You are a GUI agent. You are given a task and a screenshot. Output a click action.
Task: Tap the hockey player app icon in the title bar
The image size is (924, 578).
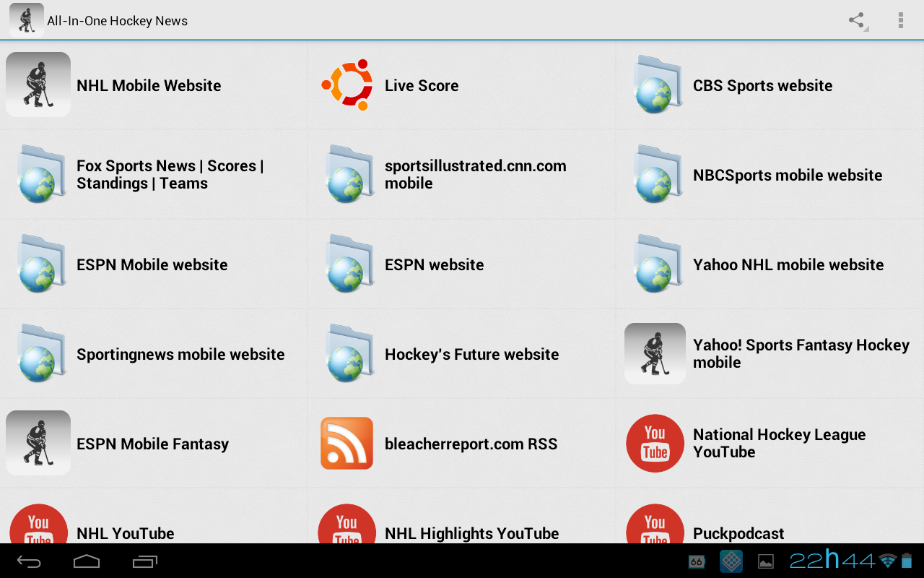click(x=26, y=20)
